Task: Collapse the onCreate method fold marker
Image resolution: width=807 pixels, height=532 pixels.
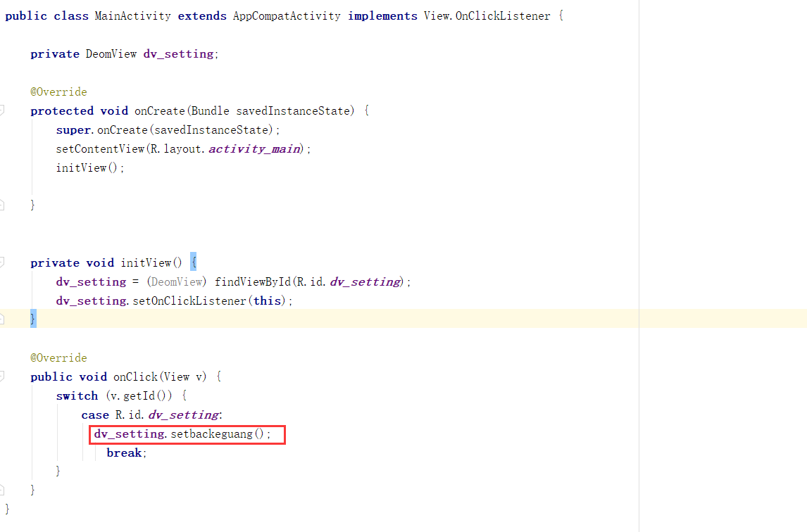Action: pyautogui.click(x=2, y=110)
